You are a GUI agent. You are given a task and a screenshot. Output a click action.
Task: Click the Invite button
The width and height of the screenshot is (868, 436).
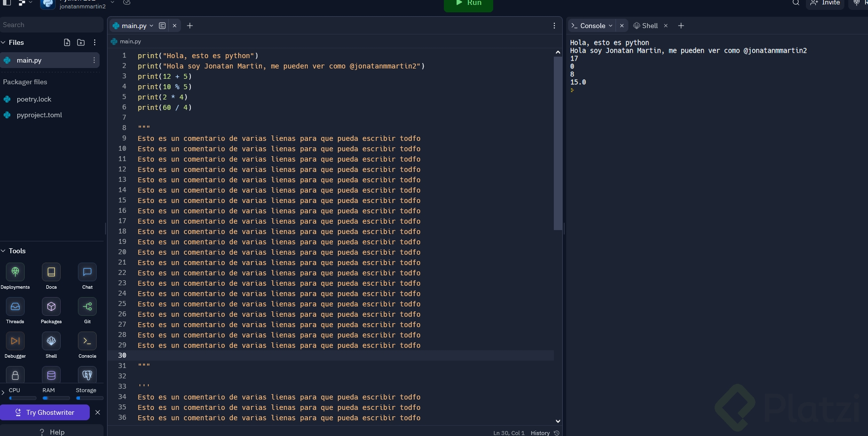point(826,3)
